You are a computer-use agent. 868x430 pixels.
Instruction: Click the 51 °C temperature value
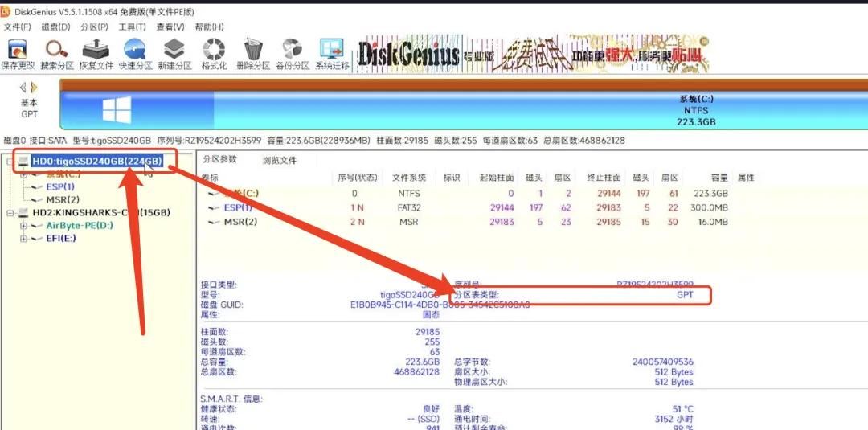[682, 409]
